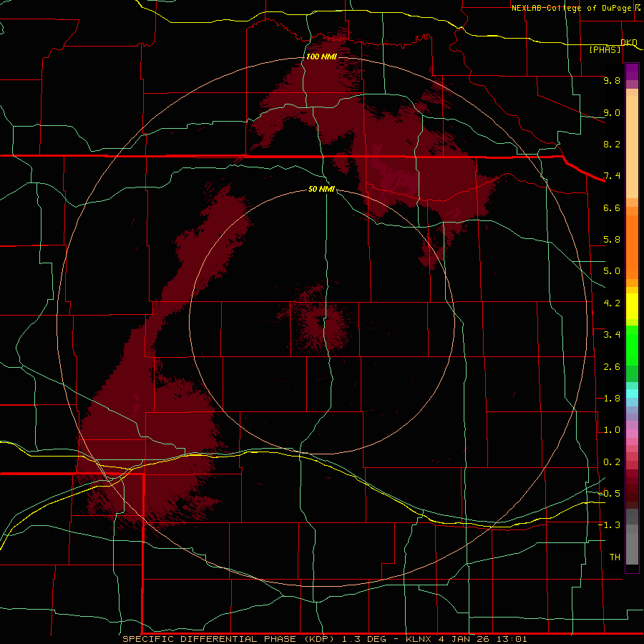This screenshot has height=644, width=644.
Task: Click the bright orange color bar segment
Action: (x=632, y=246)
